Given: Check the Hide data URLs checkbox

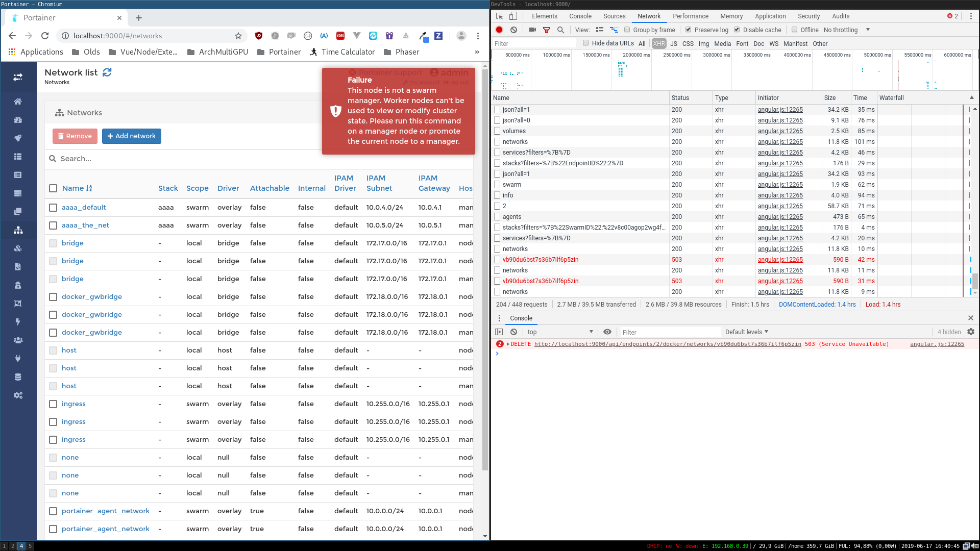Looking at the screenshot, I should click(x=585, y=43).
